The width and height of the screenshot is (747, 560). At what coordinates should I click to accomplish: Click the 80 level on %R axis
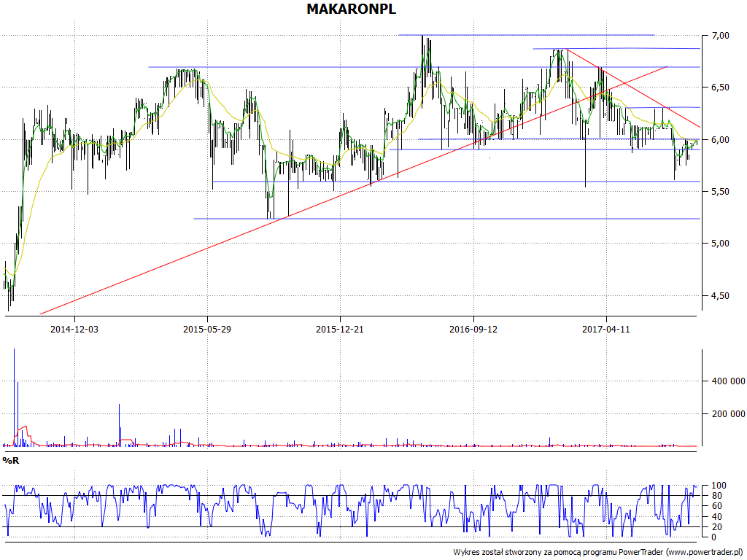(x=716, y=496)
